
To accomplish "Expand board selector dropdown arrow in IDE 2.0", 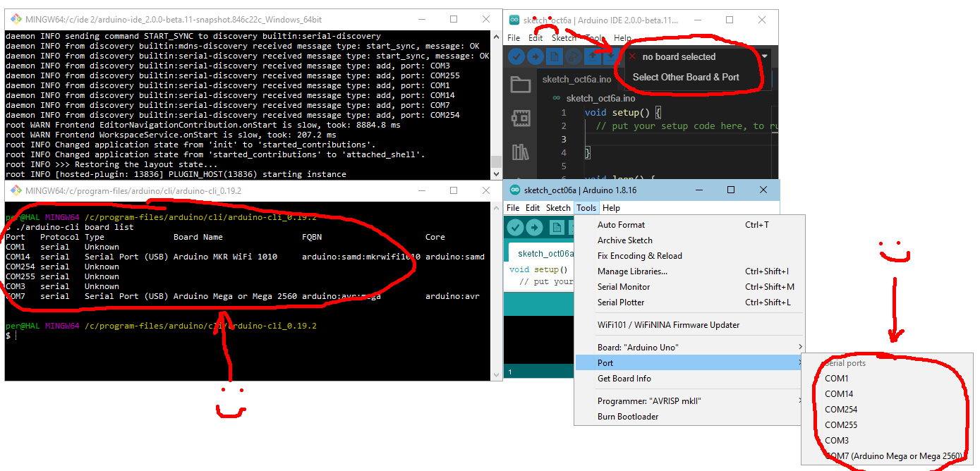I will pyautogui.click(x=764, y=56).
